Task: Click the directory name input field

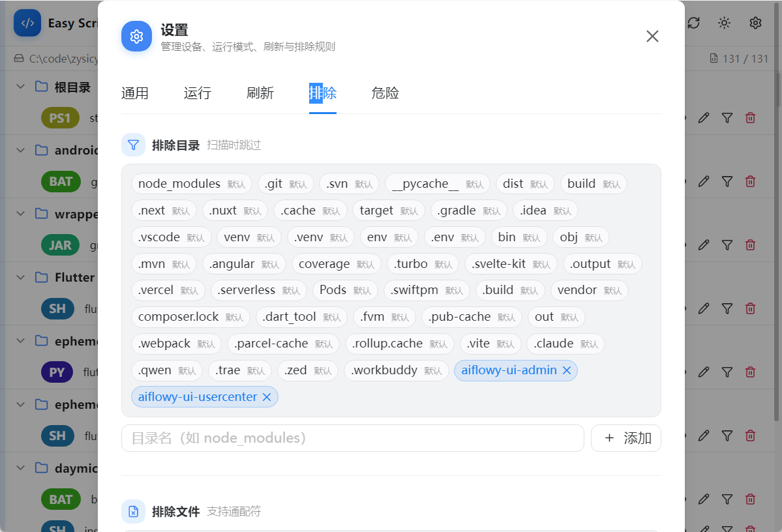Action: [353, 438]
